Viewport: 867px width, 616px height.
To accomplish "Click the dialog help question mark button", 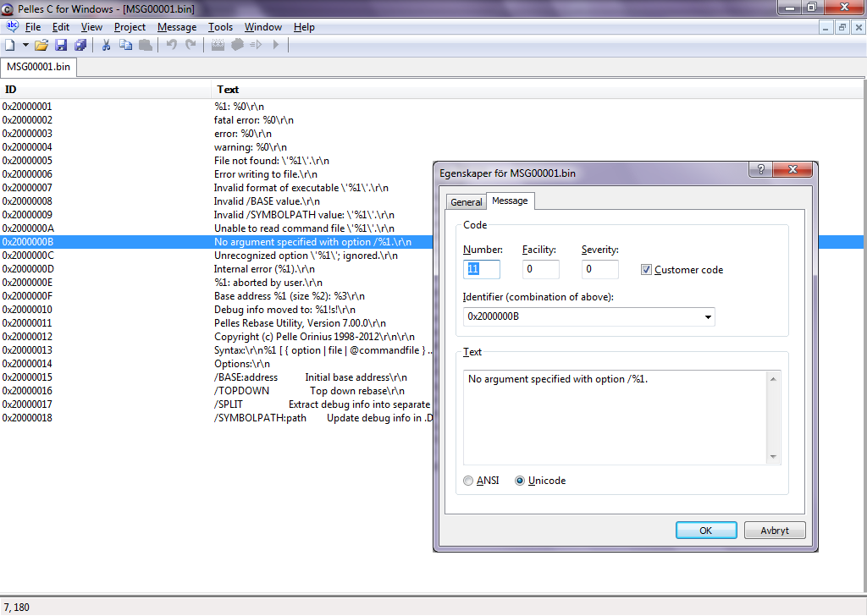I will click(x=761, y=169).
